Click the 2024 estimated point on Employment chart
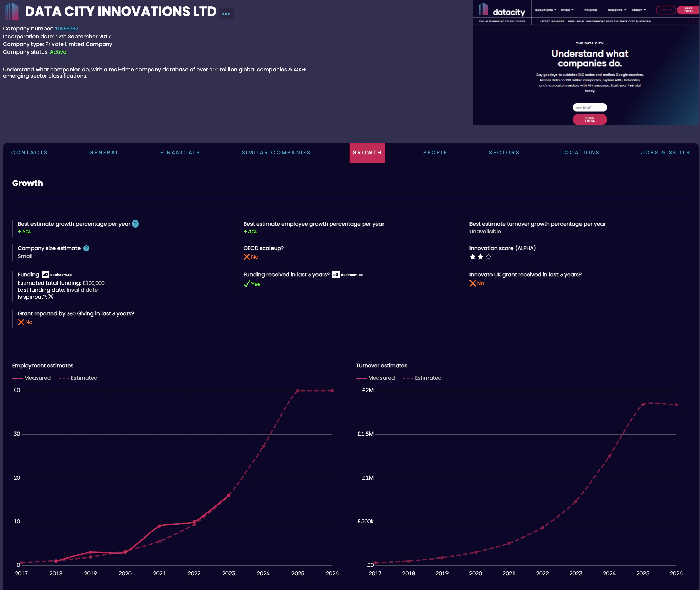Image resolution: width=700 pixels, height=590 pixels. tap(263, 446)
